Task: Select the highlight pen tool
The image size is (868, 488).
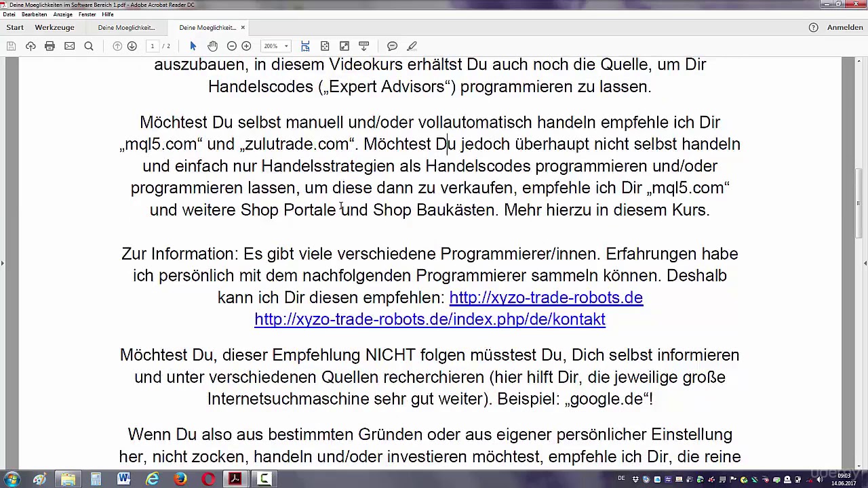Action: coord(412,46)
